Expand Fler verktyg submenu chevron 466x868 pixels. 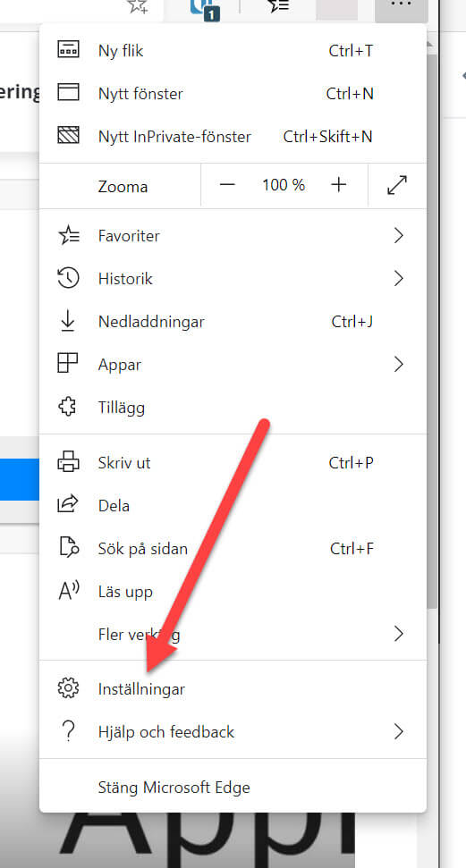(x=398, y=633)
